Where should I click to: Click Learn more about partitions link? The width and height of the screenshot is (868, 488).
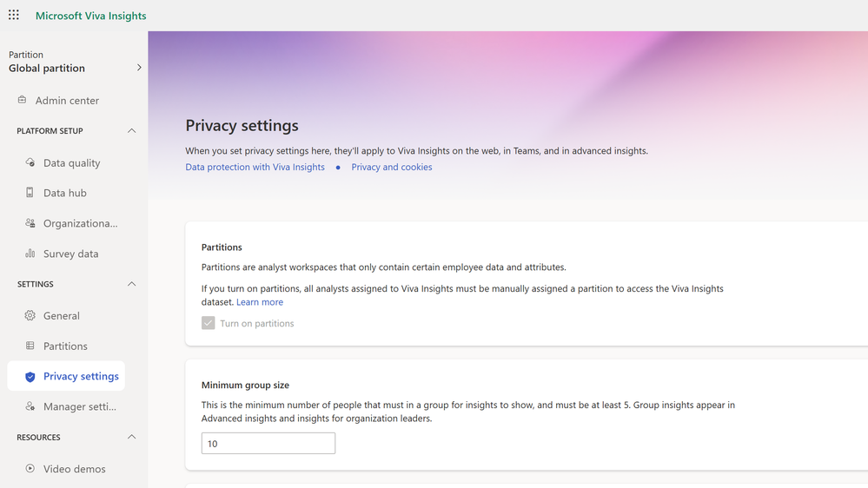(x=260, y=301)
